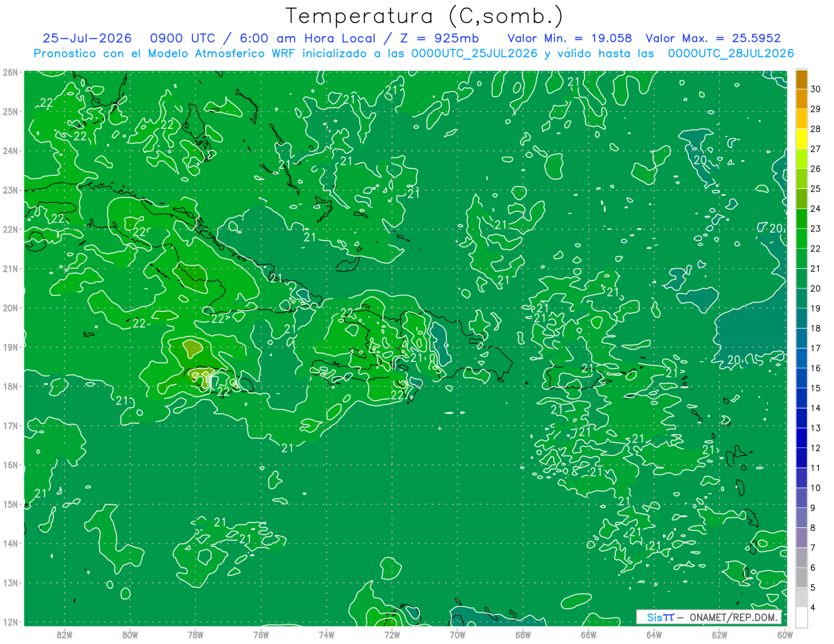Click the "26N" latitude axis label
This screenshot has height=644, width=834.
click(10, 72)
